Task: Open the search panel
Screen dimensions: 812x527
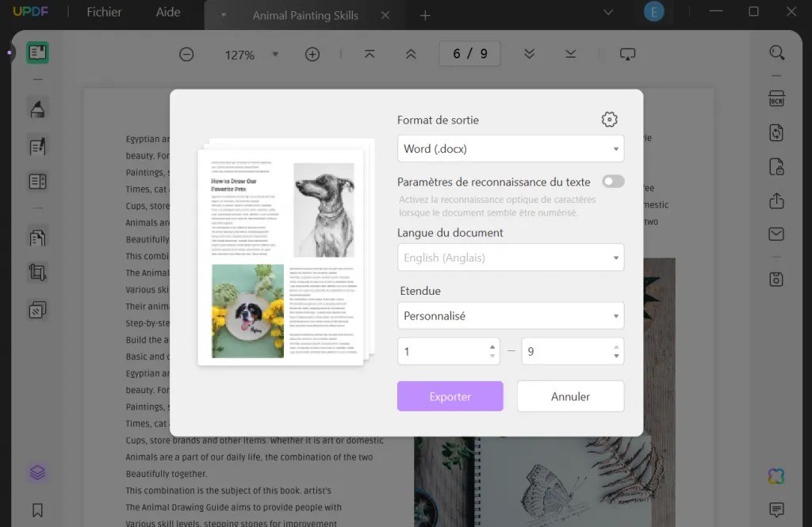Action: pos(776,52)
